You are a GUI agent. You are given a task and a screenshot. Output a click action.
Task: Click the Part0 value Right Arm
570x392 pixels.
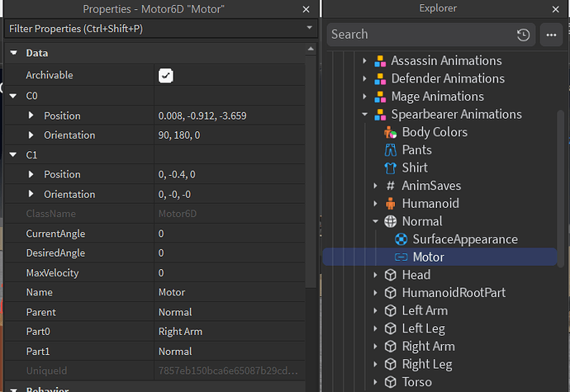180,332
